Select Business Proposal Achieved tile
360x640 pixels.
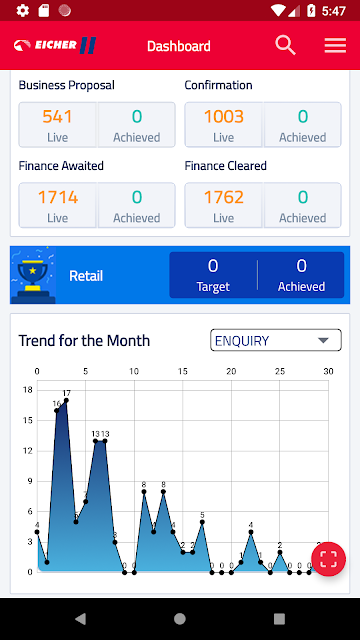(137, 124)
